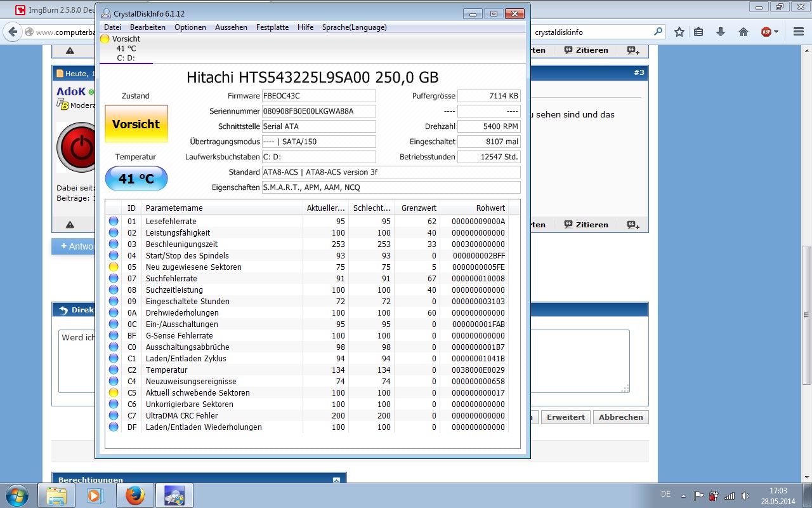This screenshot has width=812, height=508.
Task: Click the Zitieren button in post #3
Action: 586,224
